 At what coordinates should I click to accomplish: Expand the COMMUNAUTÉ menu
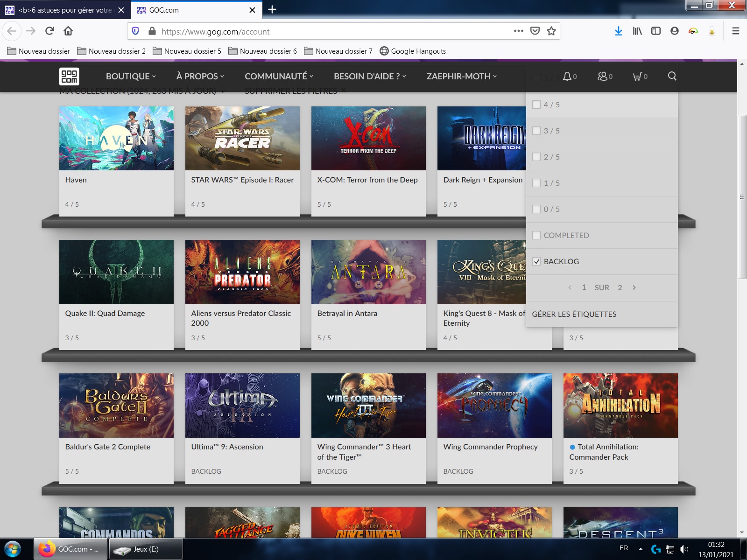tap(279, 76)
